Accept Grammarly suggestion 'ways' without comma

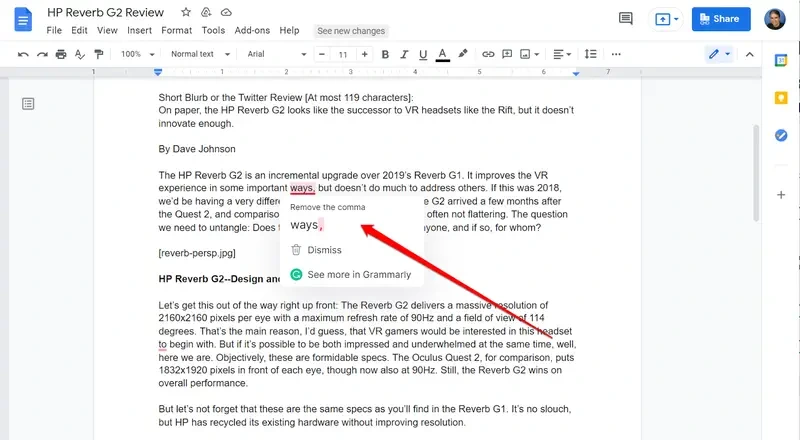307,225
